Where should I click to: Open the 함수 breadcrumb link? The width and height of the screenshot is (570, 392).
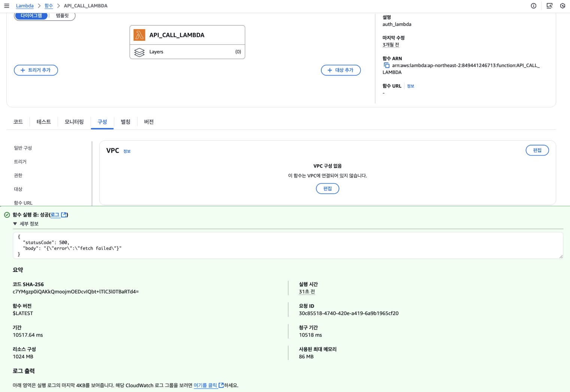pos(49,6)
